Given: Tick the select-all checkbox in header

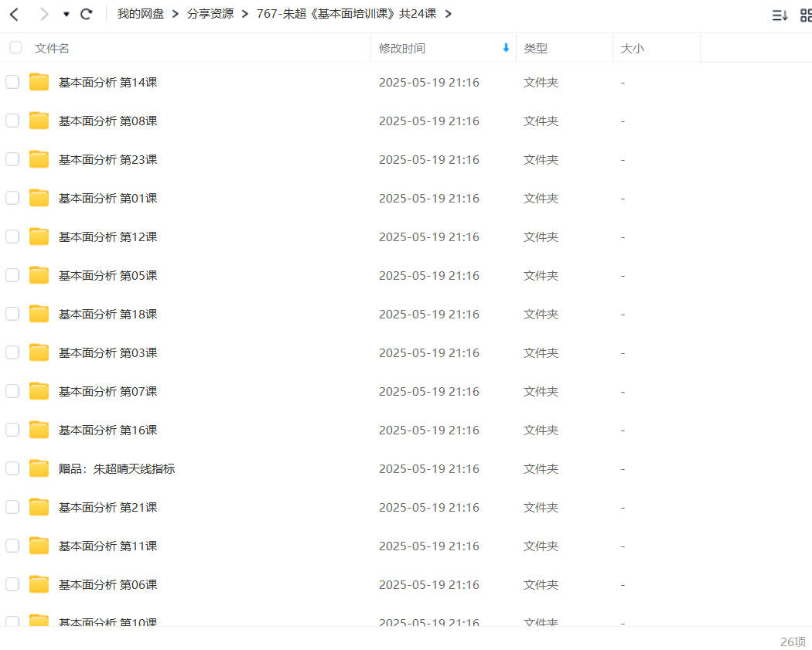Looking at the screenshot, I should coord(16,48).
